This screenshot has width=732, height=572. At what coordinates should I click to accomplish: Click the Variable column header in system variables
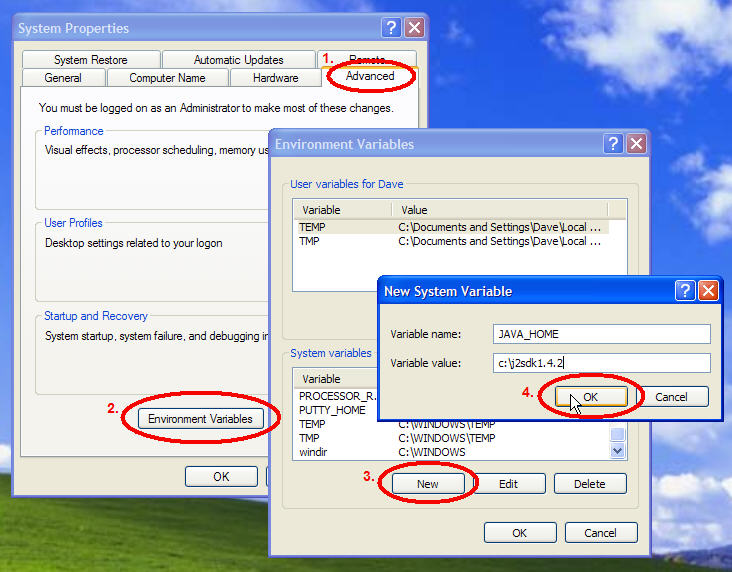point(336,379)
